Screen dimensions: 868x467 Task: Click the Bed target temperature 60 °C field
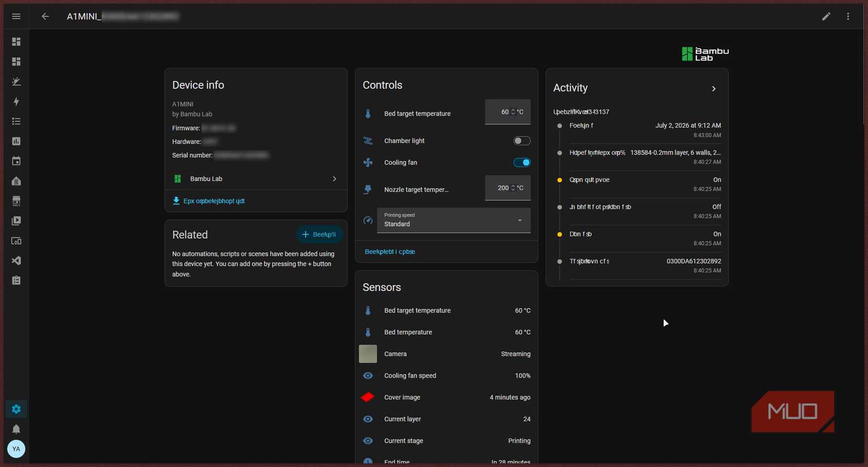click(x=508, y=112)
